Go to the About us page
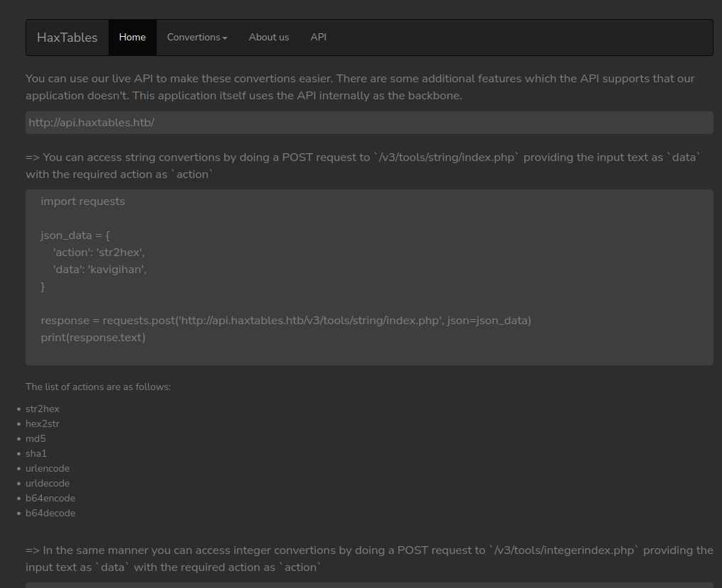 coord(269,38)
